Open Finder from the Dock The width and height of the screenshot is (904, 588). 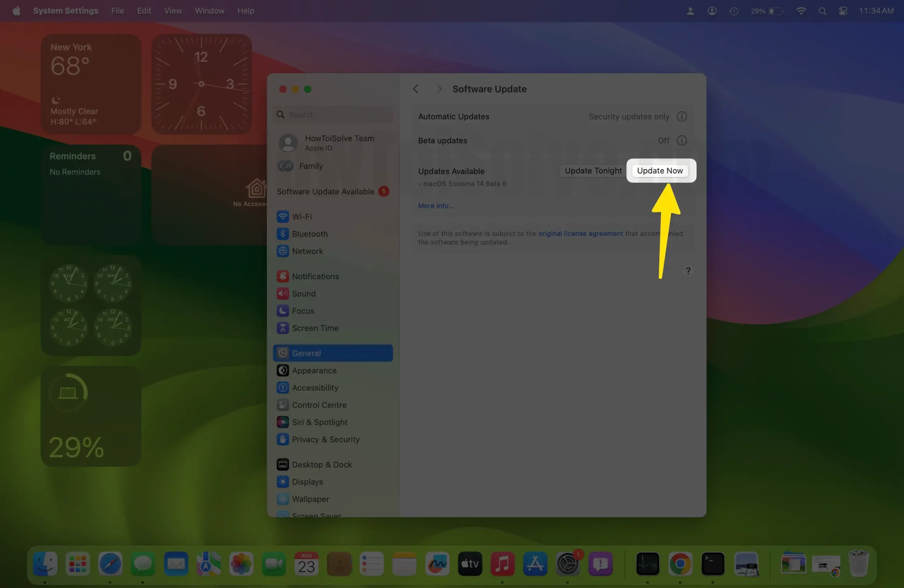pyautogui.click(x=45, y=563)
